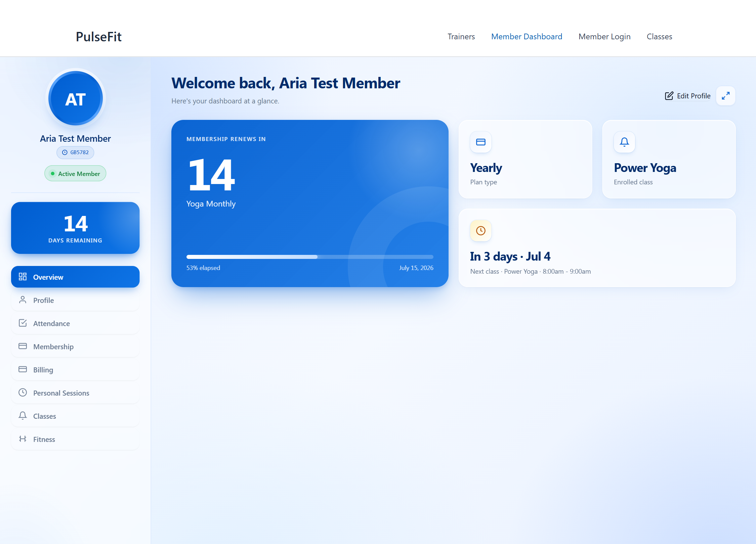Click the Overview grid icon in sidebar
The image size is (756, 544).
[23, 277]
